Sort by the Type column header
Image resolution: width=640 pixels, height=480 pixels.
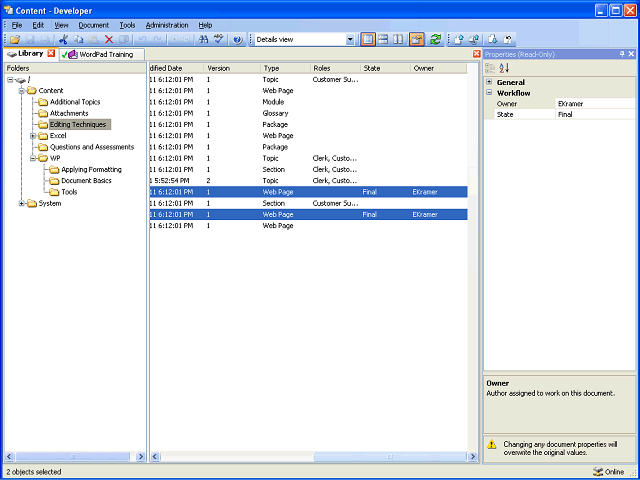pos(284,68)
